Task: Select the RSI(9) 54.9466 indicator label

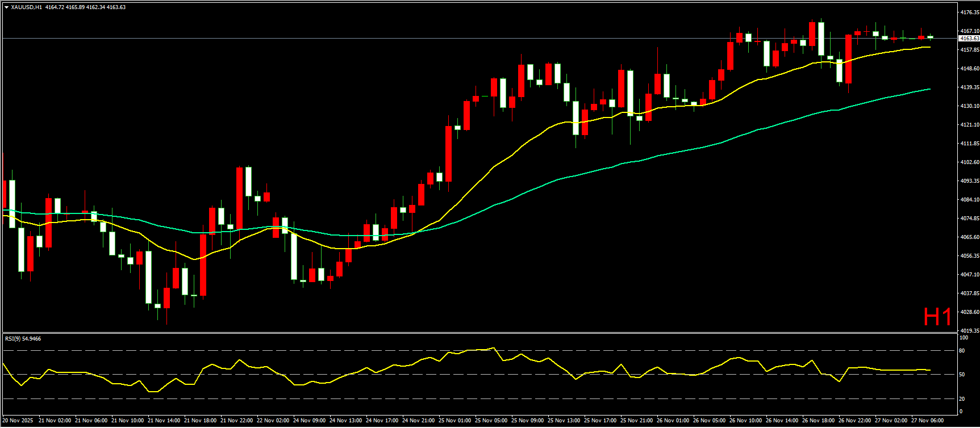Action: pos(23,339)
